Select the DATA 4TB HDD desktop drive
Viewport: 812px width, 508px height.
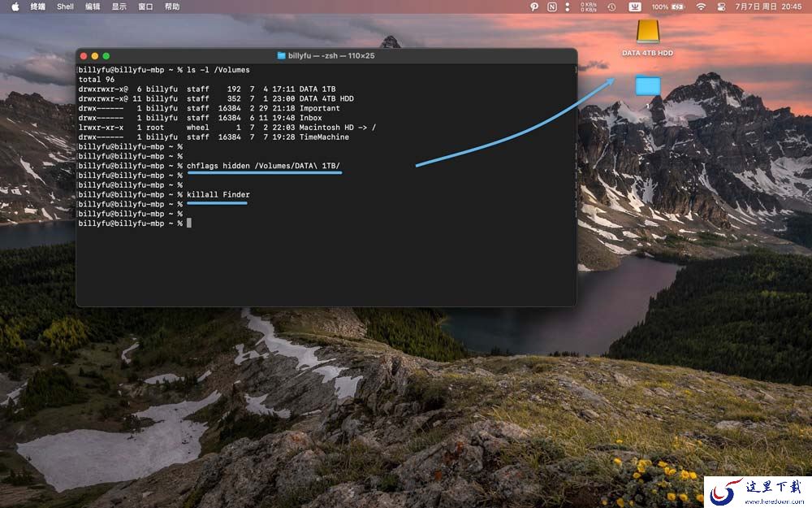coord(647,37)
